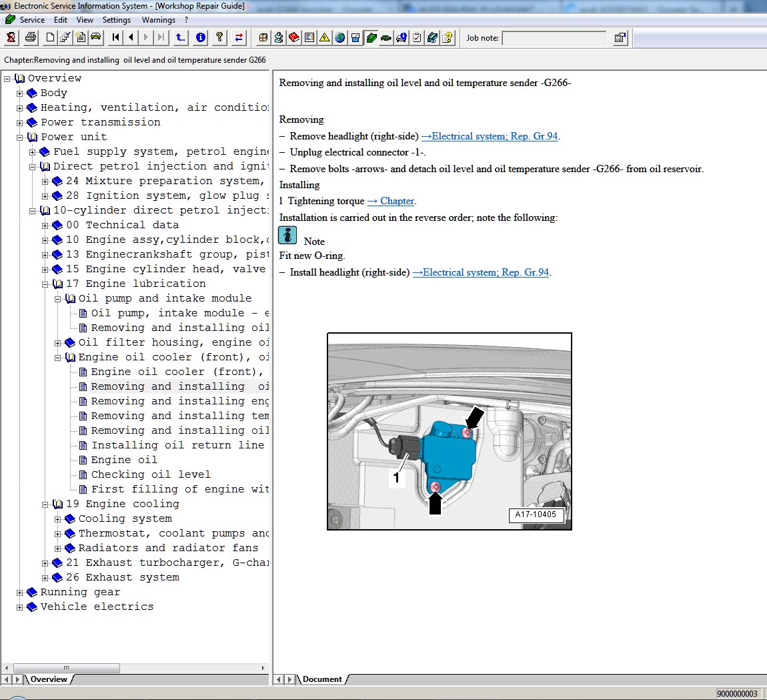Collapse the Power unit node
The height and width of the screenshot is (700, 767).
[x=19, y=137]
